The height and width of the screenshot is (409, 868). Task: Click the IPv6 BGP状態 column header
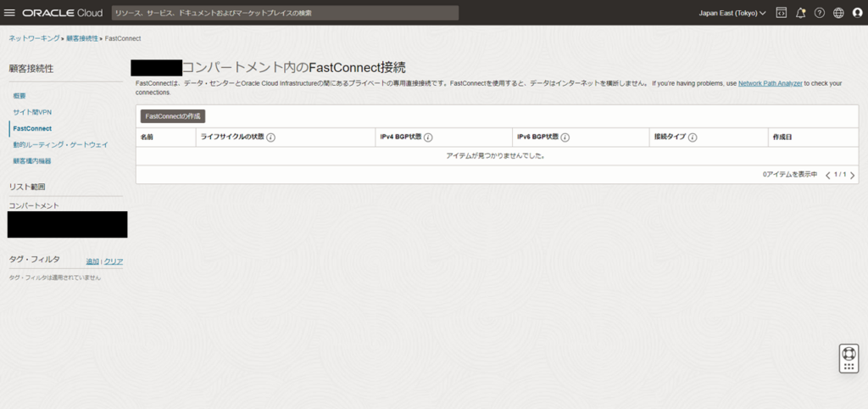click(537, 137)
